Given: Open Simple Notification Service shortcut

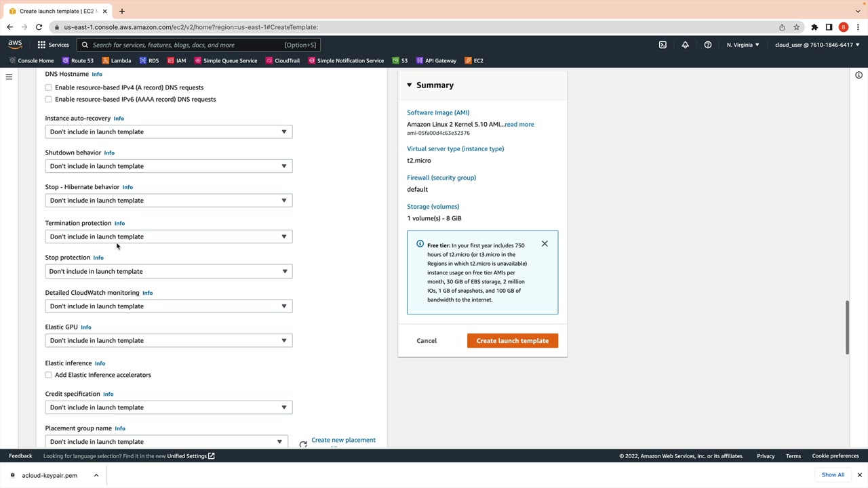Looking at the screenshot, I should (x=346, y=60).
